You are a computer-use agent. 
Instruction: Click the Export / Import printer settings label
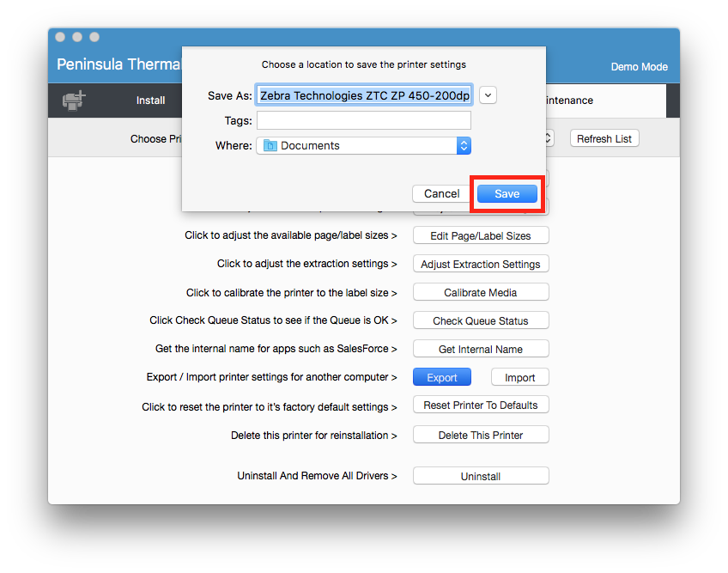pyautogui.click(x=271, y=377)
